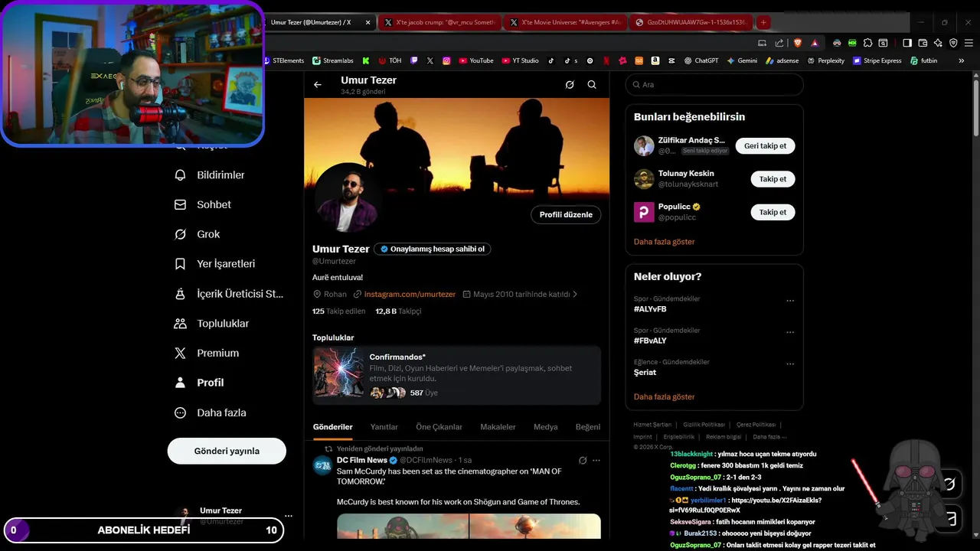The width and height of the screenshot is (980, 551).
Task: Click the Ara search field
Action: [x=714, y=85]
